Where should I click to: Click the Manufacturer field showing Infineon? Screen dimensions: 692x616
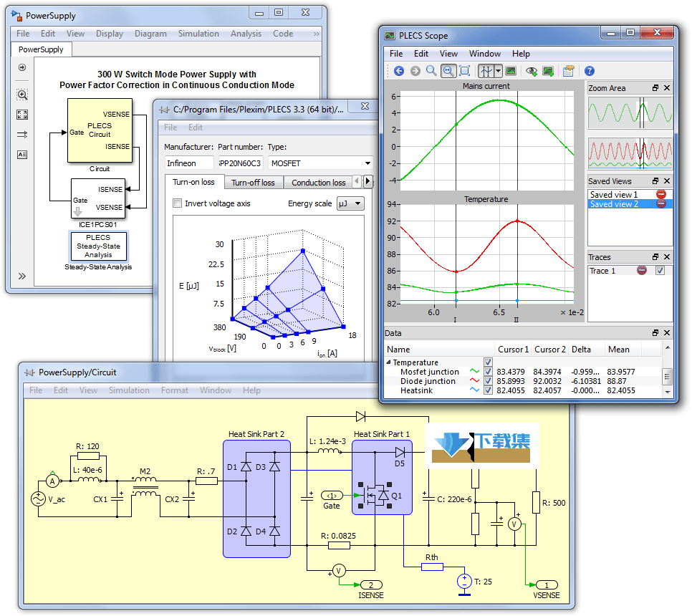(x=189, y=163)
